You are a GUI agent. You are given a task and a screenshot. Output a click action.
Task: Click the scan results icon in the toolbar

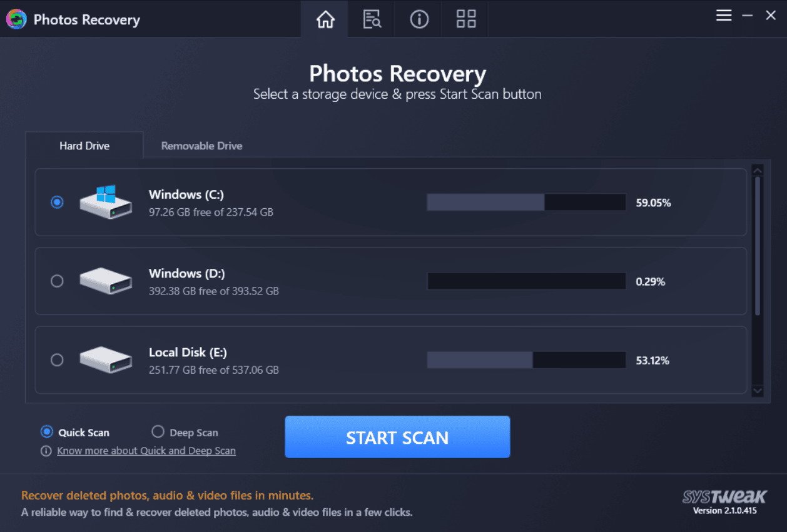tap(372, 19)
